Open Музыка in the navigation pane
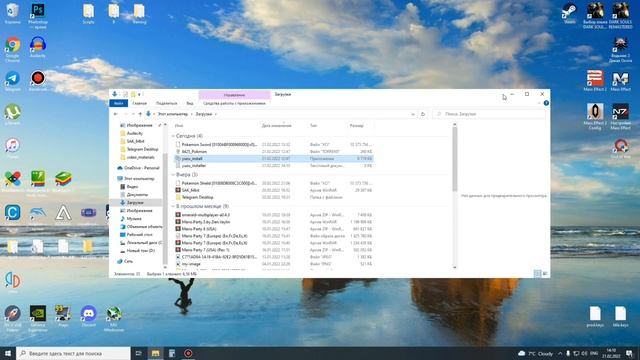640x360 pixels. pos(134,218)
